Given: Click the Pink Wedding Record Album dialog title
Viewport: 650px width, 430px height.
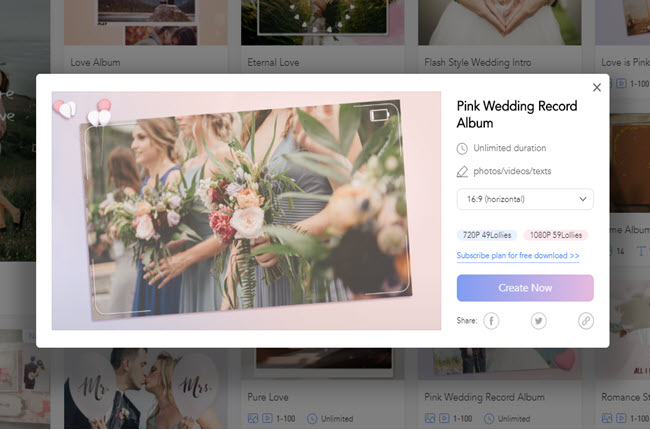Looking at the screenshot, I should tap(517, 114).
